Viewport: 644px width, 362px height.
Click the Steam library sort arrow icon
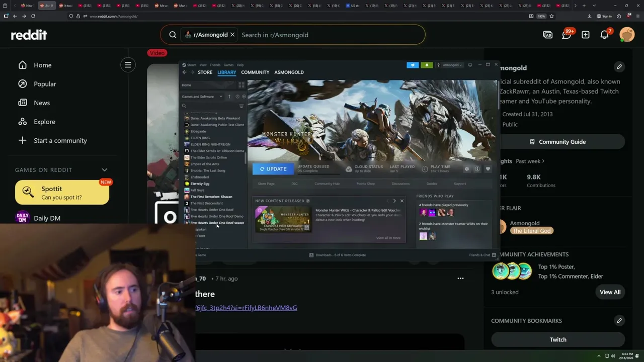point(229,97)
